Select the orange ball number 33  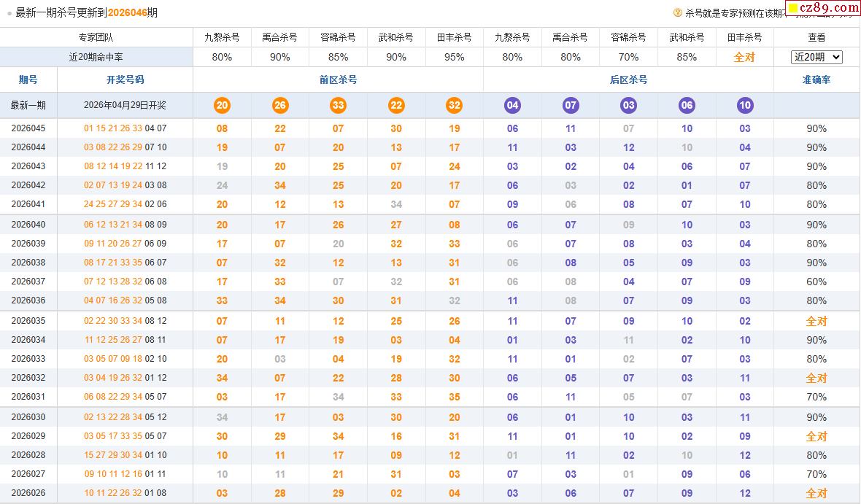tap(338, 105)
